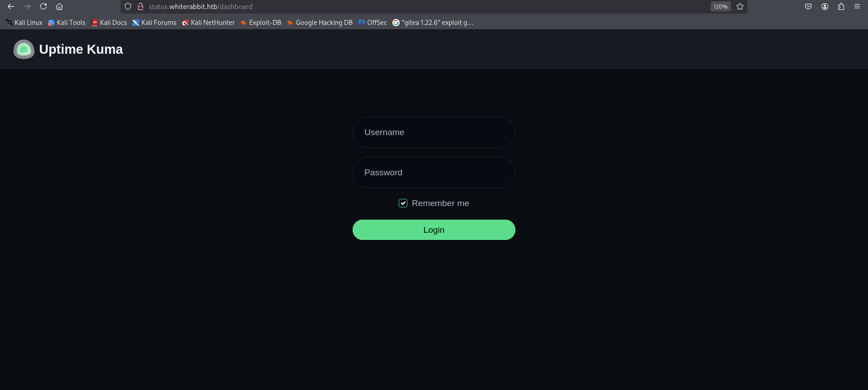Reset the 120% zoom level indicator
The height and width of the screenshot is (390, 868).
(720, 6)
